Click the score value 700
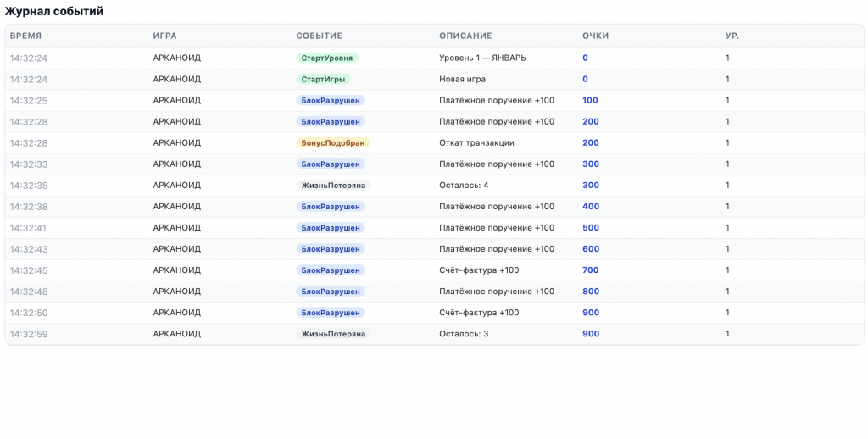This screenshot has height=439, width=868. point(591,270)
